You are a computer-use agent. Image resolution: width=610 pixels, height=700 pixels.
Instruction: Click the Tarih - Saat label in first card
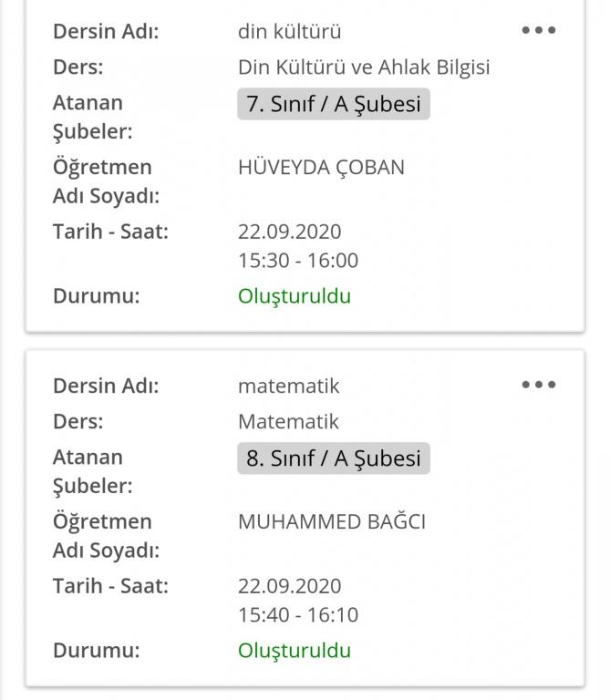110,232
